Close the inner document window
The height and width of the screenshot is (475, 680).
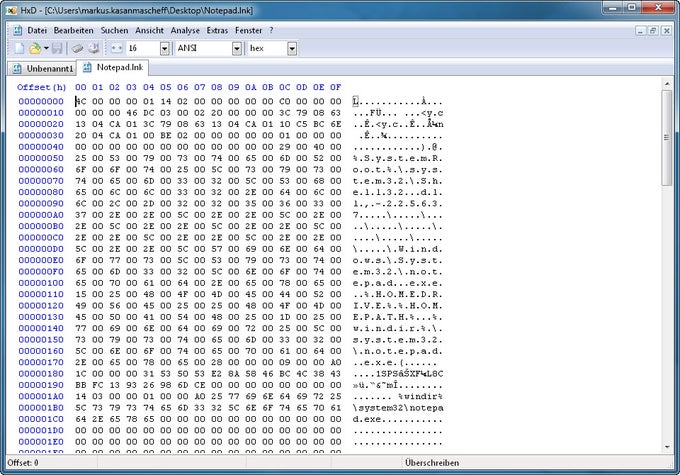(666, 30)
